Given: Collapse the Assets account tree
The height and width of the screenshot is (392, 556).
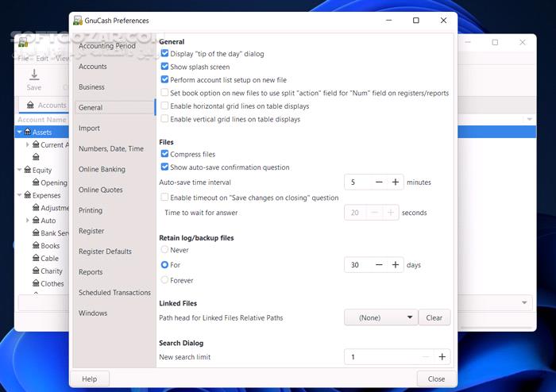Looking at the screenshot, I should 20,133.
